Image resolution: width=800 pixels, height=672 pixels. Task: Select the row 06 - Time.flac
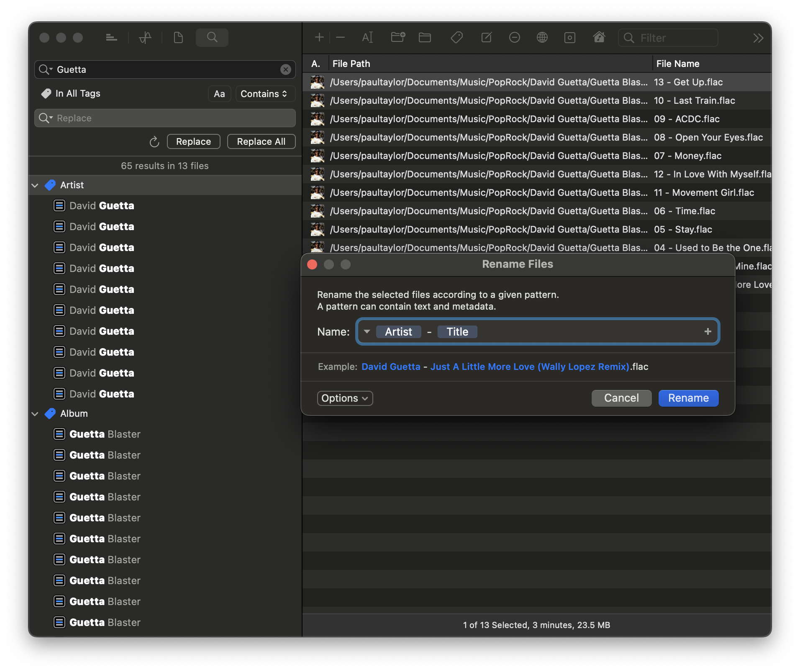coord(537,211)
